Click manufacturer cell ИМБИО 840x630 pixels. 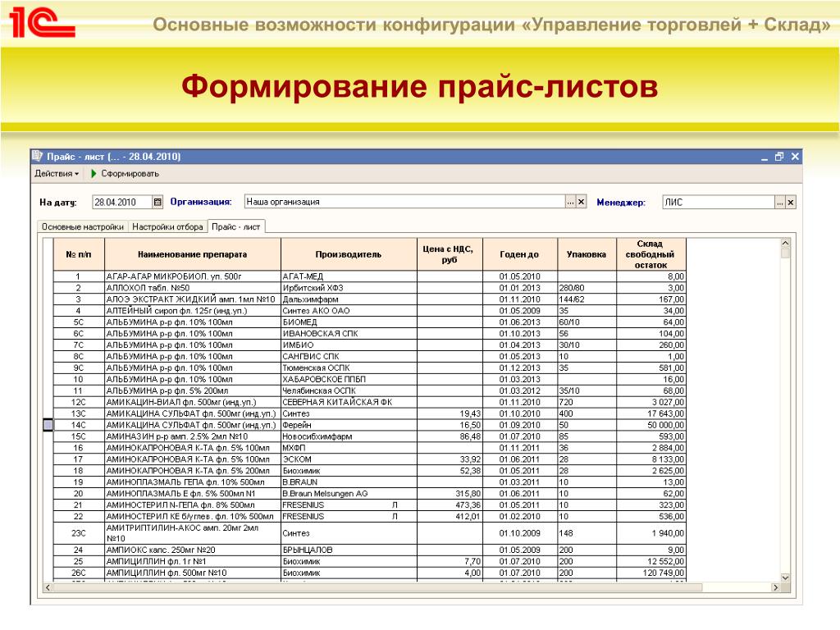(349, 345)
